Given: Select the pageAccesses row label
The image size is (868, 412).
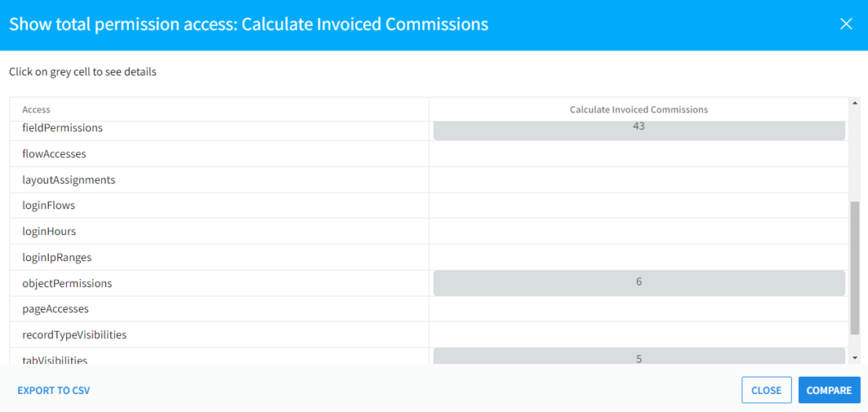Looking at the screenshot, I should pyautogui.click(x=55, y=309).
